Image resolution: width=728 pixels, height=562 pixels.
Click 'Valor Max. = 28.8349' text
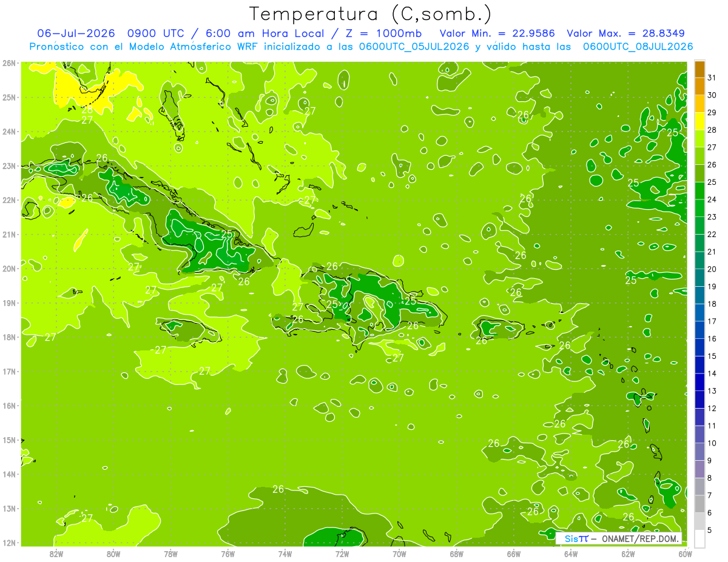pos(625,33)
